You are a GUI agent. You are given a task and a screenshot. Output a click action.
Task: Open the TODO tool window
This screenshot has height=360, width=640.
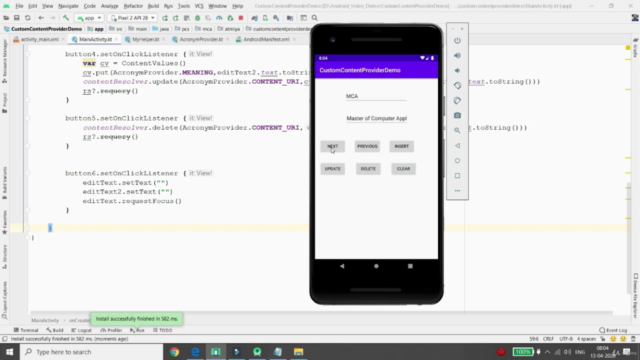tap(162, 330)
